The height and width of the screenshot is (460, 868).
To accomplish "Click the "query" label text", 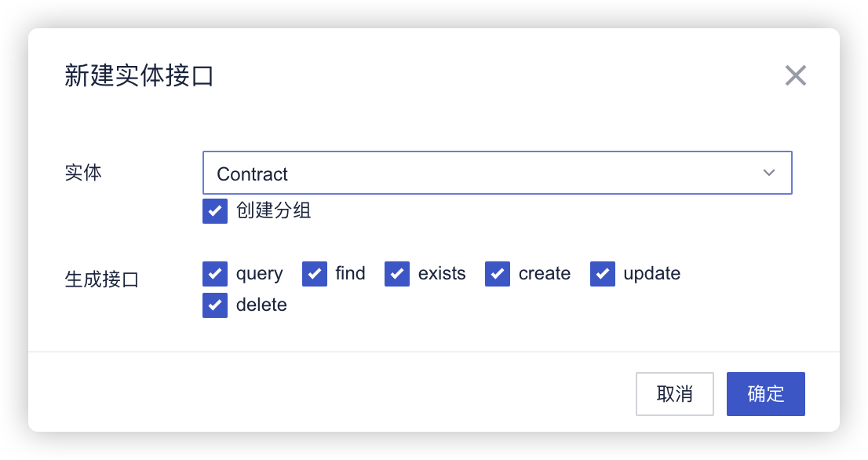I will [x=259, y=274].
